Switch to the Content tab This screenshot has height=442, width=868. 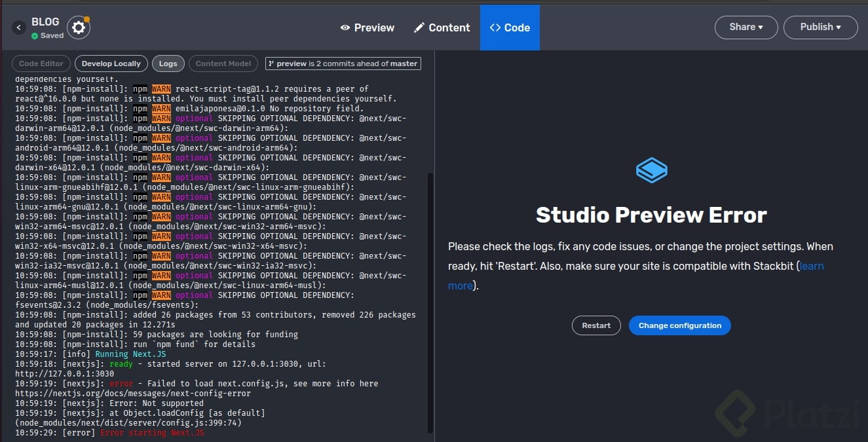coord(442,28)
